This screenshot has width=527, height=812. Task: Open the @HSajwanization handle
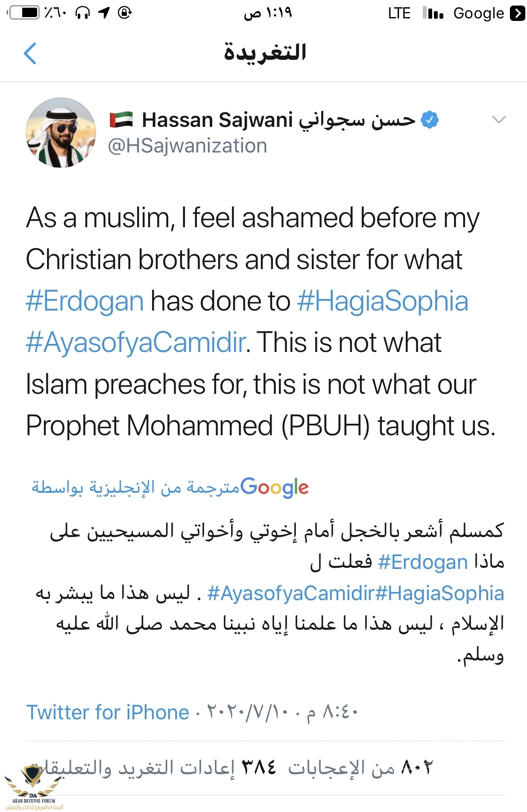(x=187, y=146)
